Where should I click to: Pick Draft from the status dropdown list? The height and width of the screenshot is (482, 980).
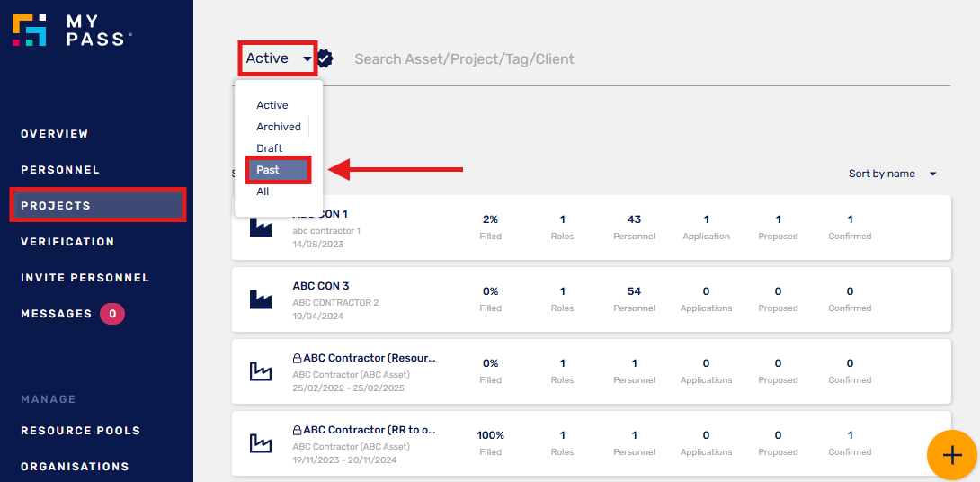270,148
